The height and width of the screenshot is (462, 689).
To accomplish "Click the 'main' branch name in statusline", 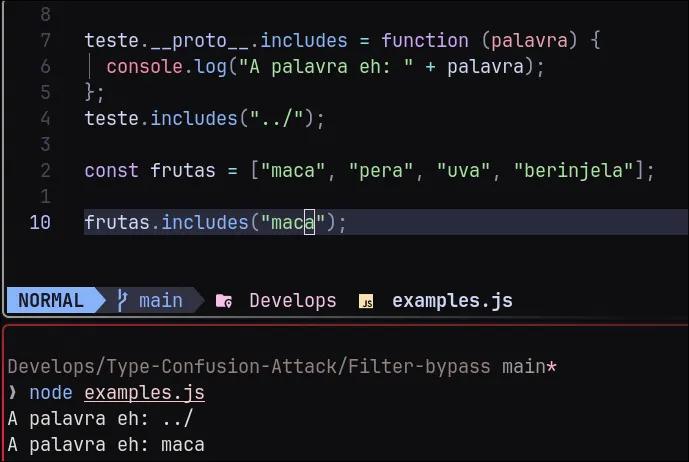I will 161,301.
